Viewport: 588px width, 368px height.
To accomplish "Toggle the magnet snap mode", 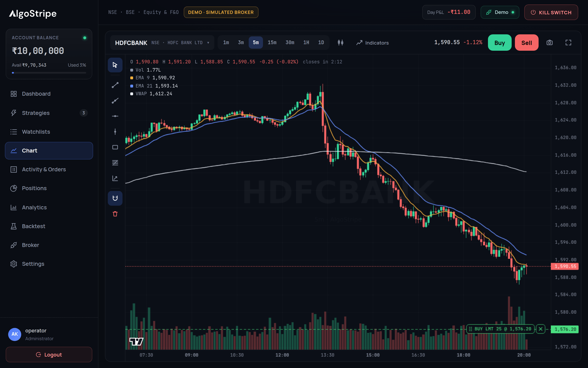I will [x=115, y=198].
